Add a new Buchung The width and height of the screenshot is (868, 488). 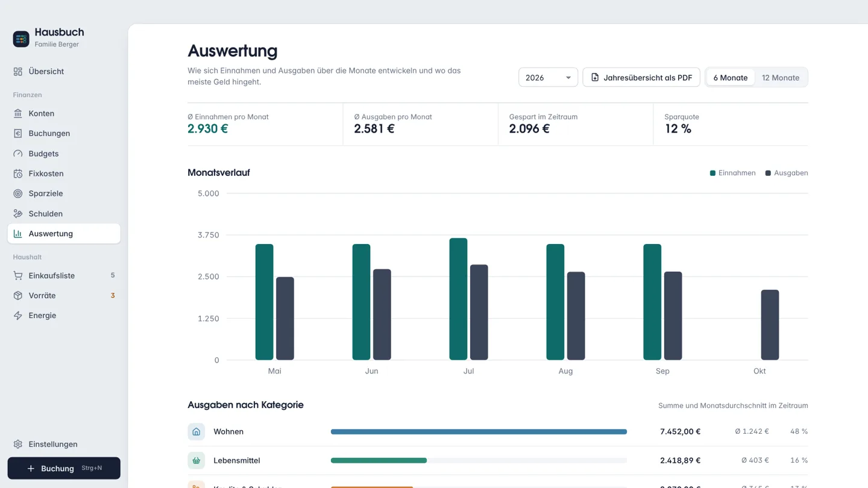point(64,468)
